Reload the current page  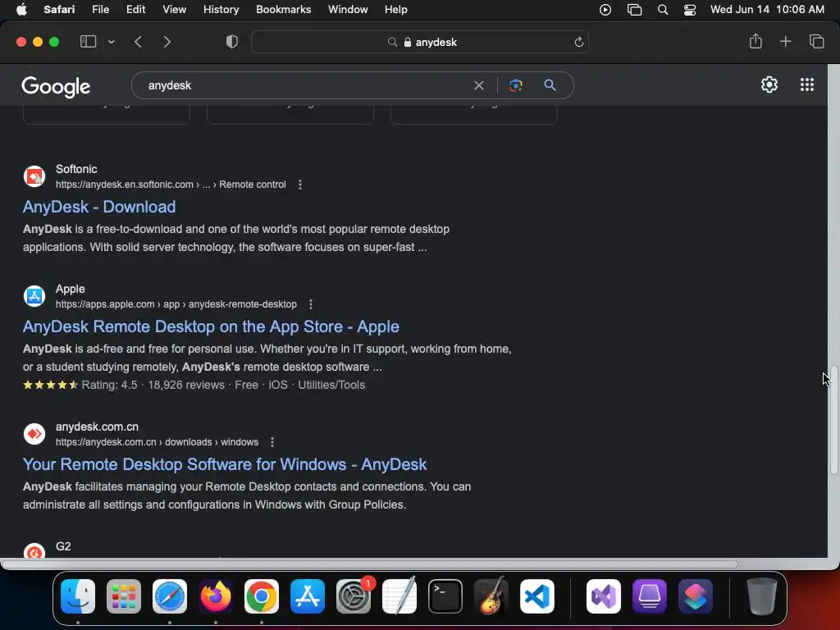click(x=578, y=42)
